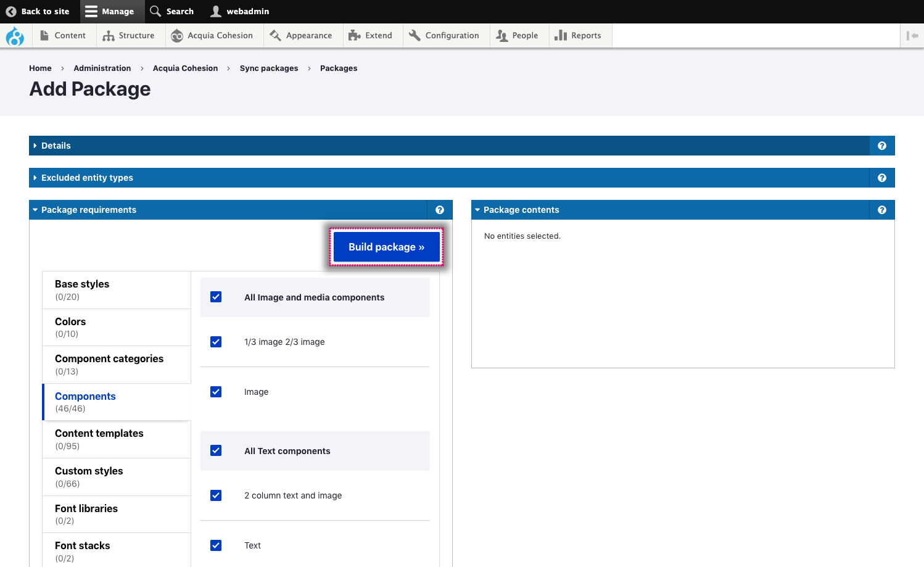Click the Build package button
Image resolution: width=924 pixels, height=567 pixels.
[x=386, y=247]
